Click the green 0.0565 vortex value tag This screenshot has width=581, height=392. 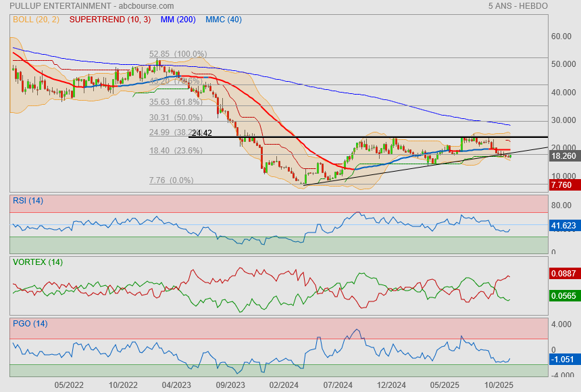563,295
